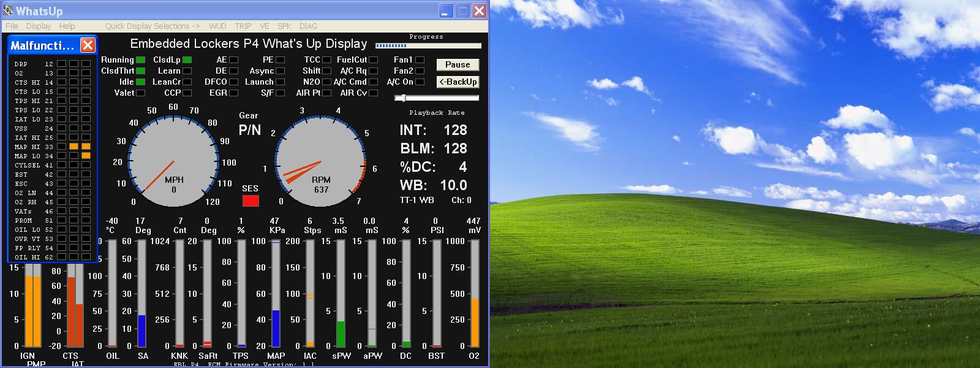Click the red SES warning indicator
Screen dimensions: 980x368
point(251,201)
